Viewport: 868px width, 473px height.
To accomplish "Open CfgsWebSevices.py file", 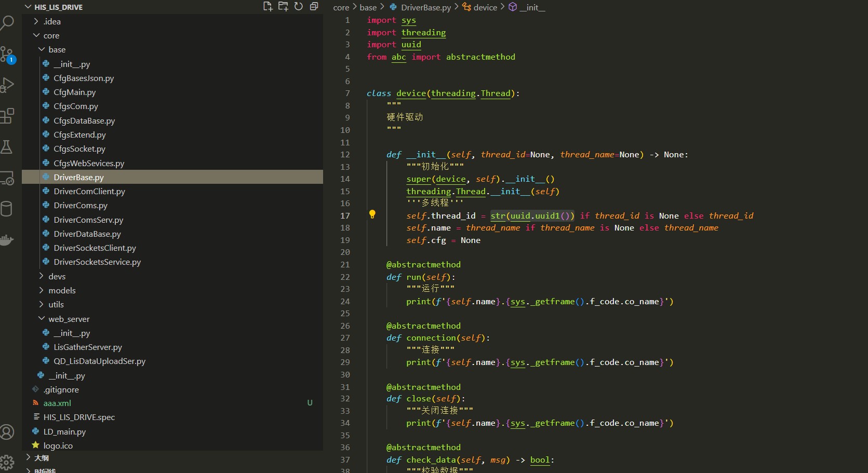I will click(89, 163).
